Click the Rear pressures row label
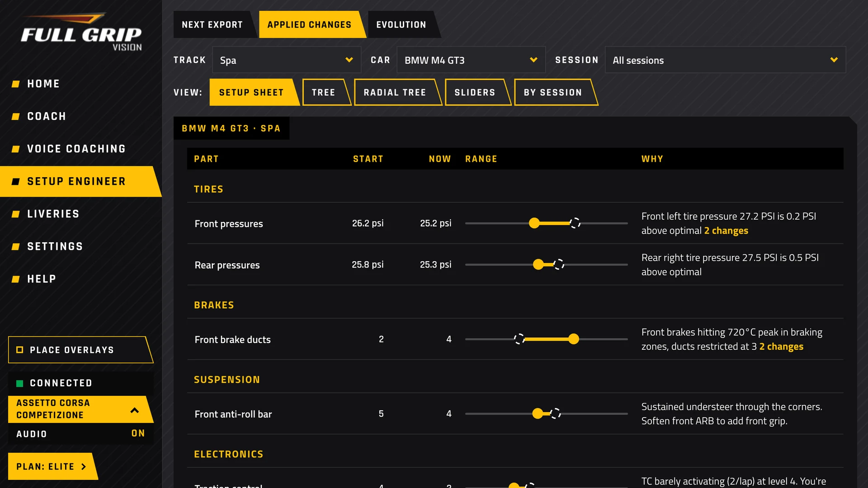The width and height of the screenshot is (868, 488). click(x=227, y=265)
